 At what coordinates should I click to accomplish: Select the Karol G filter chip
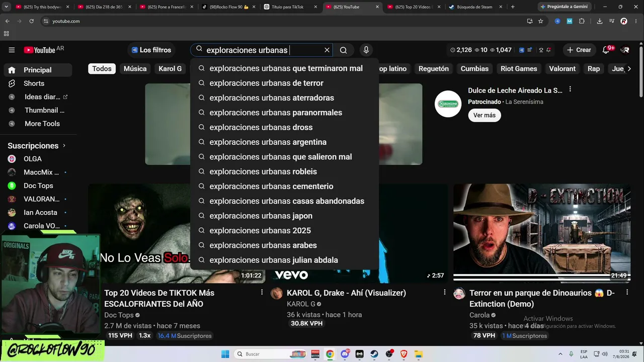point(170,69)
